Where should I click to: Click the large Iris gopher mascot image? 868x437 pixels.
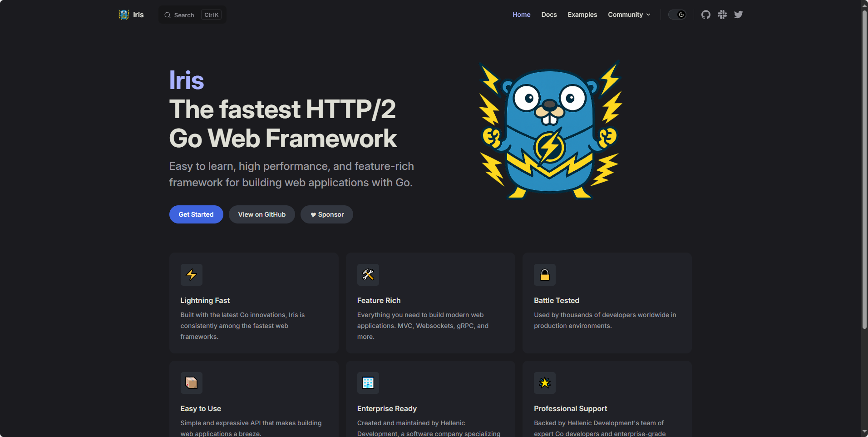pos(550,130)
